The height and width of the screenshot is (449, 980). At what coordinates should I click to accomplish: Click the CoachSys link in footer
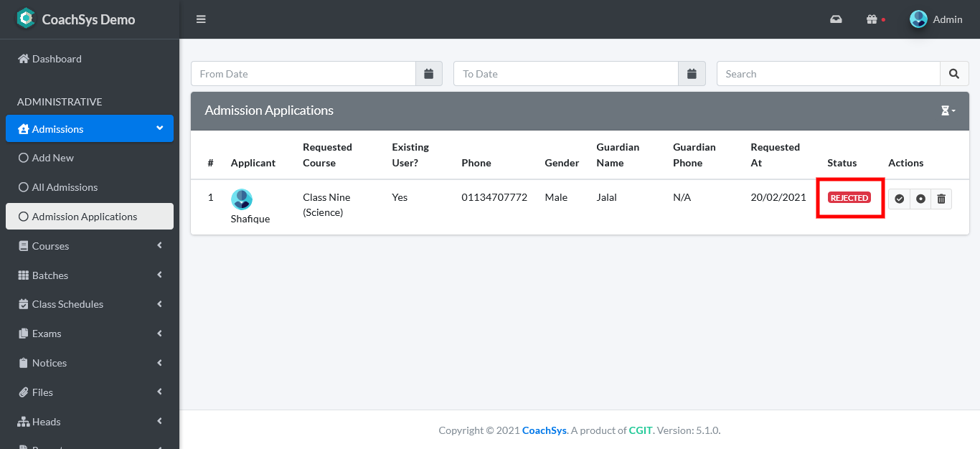[544, 430]
